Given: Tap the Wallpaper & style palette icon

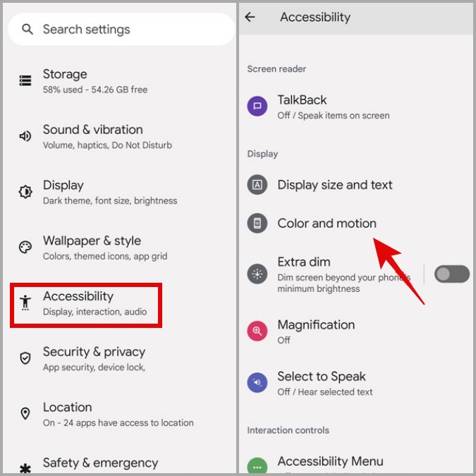Looking at the screenshot, I should click(25, 247).
